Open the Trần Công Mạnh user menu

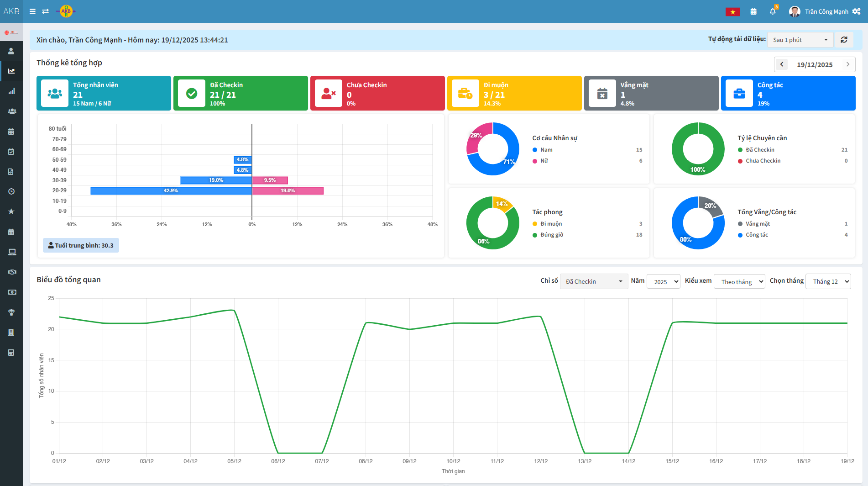(x=826, y=11)
